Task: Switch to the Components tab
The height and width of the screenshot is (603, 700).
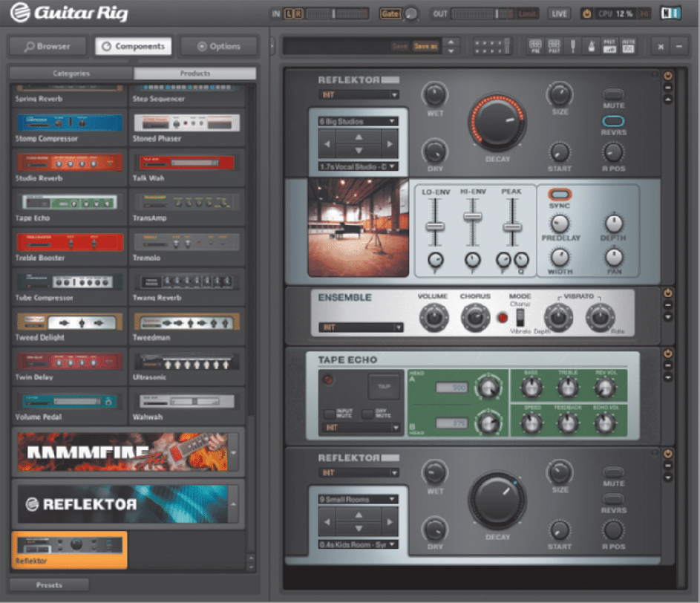Action: (133, 46)
